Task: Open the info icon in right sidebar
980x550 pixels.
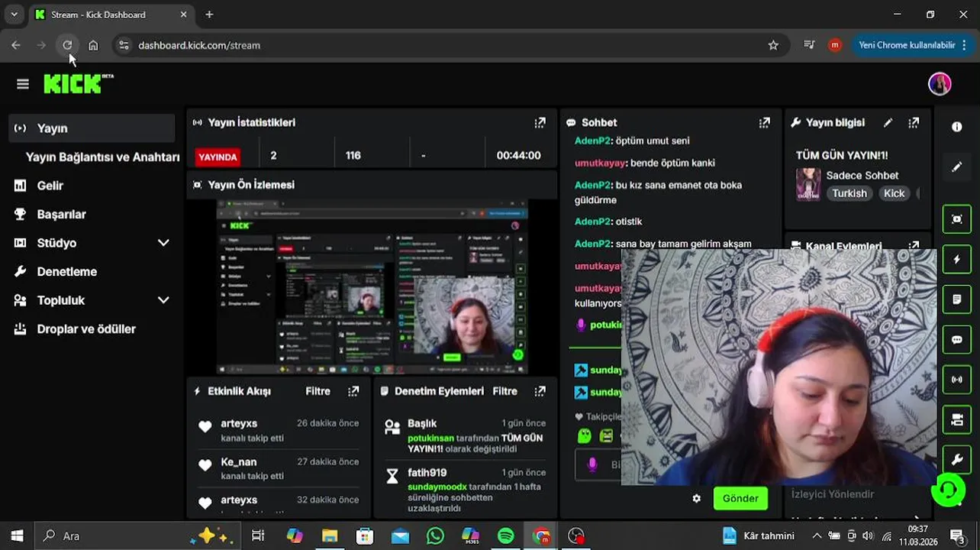Action: coord(957,127)
